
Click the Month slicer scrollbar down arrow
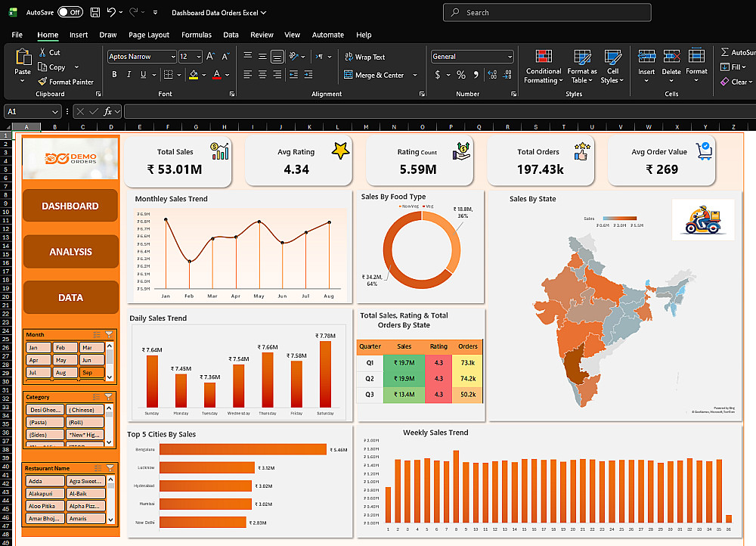coord(110,377)
